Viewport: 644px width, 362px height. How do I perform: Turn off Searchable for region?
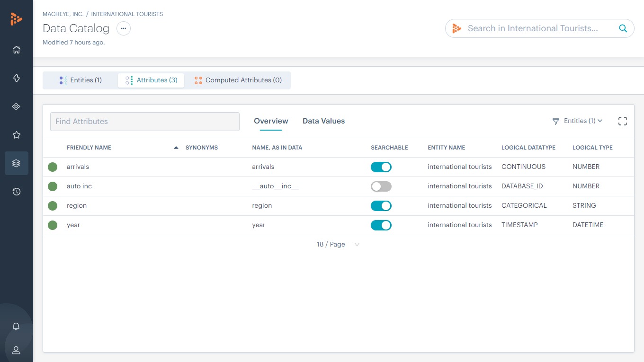[381, 206]
